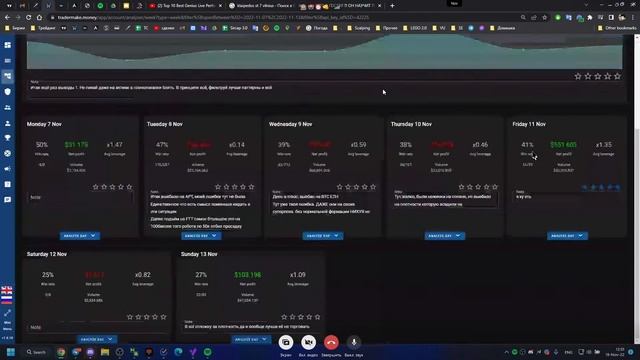Open the megaphone icon in the left sidebar
This screenshot has height=360, width=640.
[7, 169]
